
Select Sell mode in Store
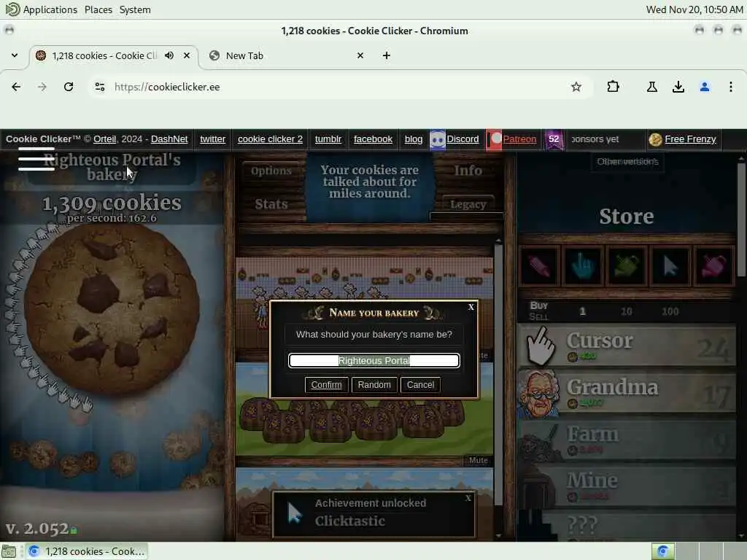(x=538, y=316)
